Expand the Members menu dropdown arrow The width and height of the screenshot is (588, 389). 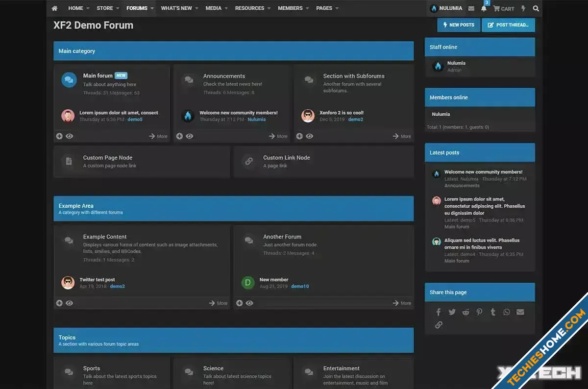307,8
